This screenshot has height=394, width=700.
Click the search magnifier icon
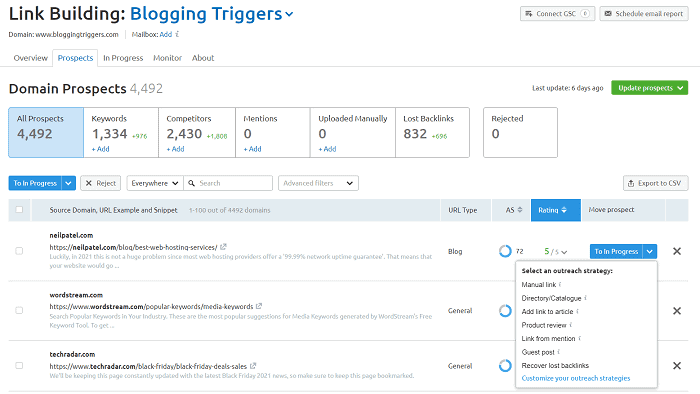(192, 183)
